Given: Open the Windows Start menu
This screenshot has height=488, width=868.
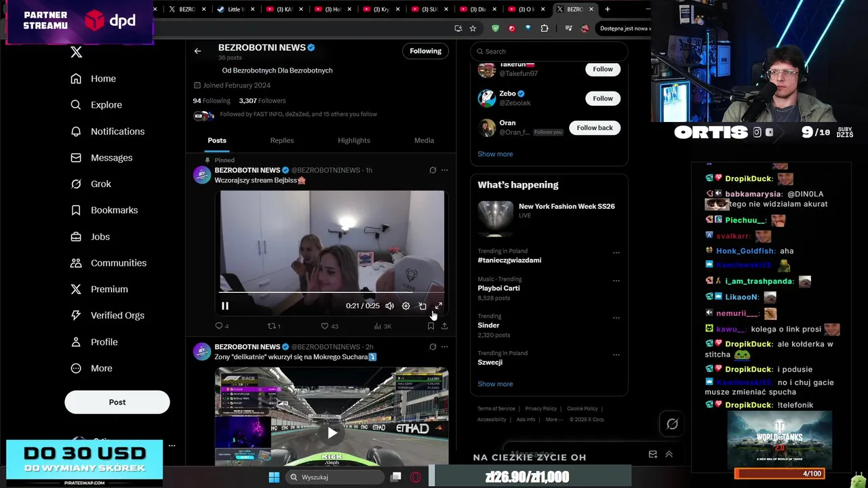Looking at the screenshot, I should coord(274,477).
